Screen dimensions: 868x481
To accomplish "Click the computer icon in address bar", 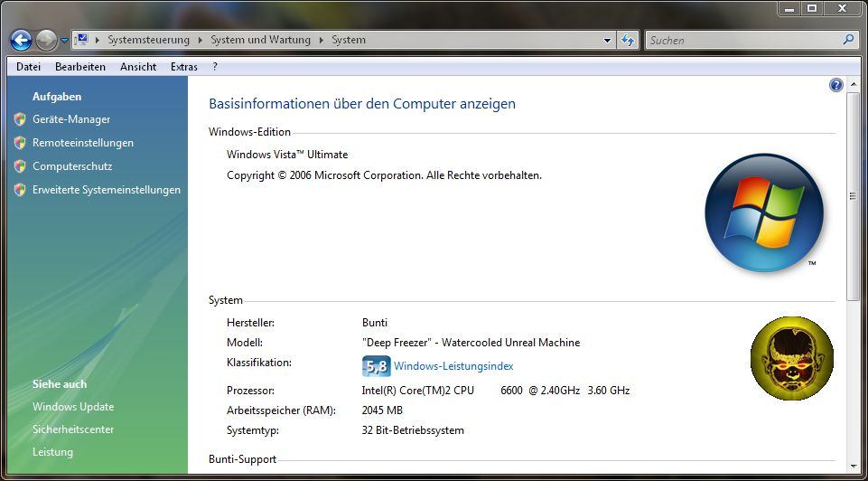I will point(82,40).
